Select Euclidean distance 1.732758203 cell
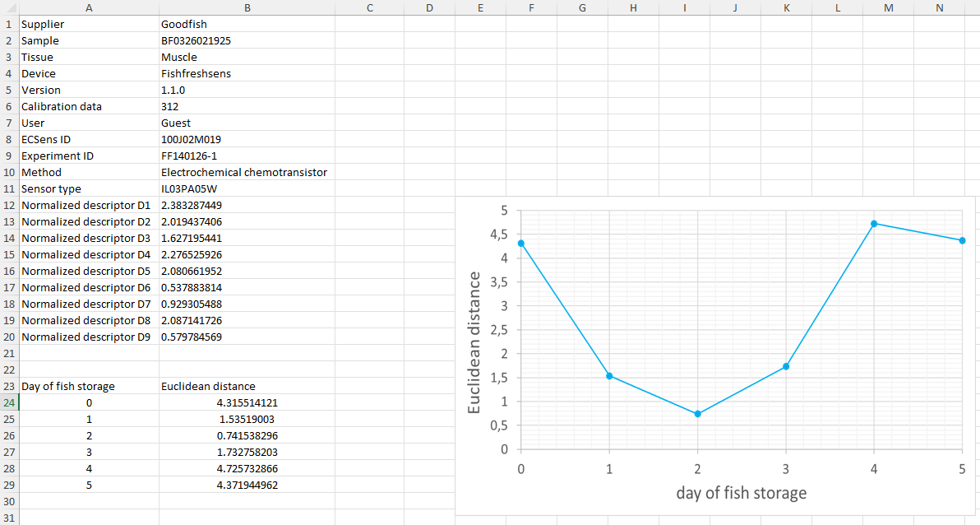 click(x=247, y=452)
